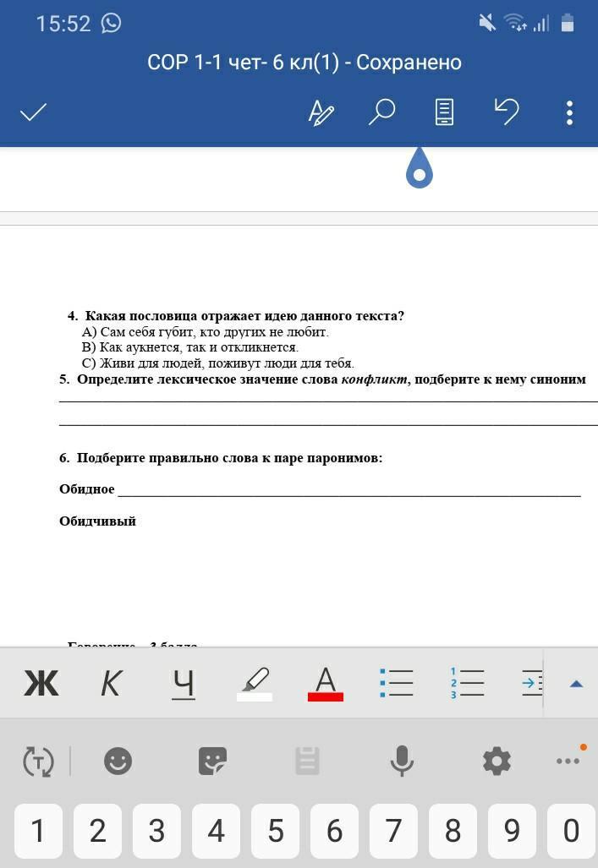The height and width of the screenshot is (868, 598).
Task: Tap the 1 key
Action: pyautogui.click(x=38, y=831)
